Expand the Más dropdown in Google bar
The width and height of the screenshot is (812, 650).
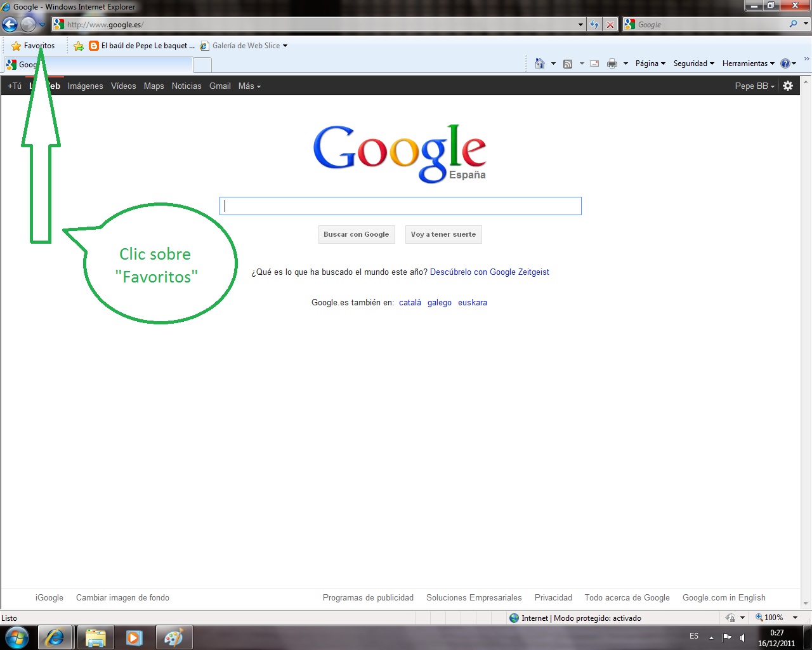point(249,86)
